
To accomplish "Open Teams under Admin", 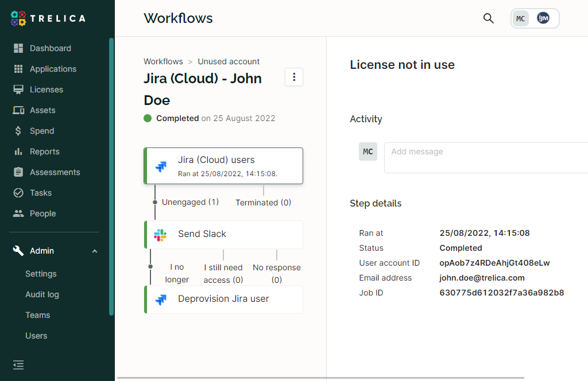I will point(37,315).
